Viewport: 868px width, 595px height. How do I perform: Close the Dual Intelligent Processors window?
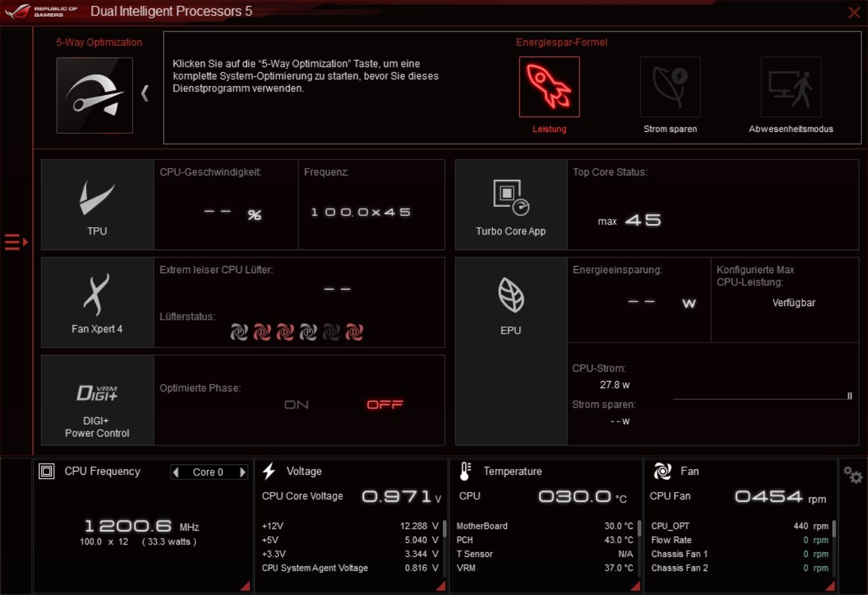point(854,12)
